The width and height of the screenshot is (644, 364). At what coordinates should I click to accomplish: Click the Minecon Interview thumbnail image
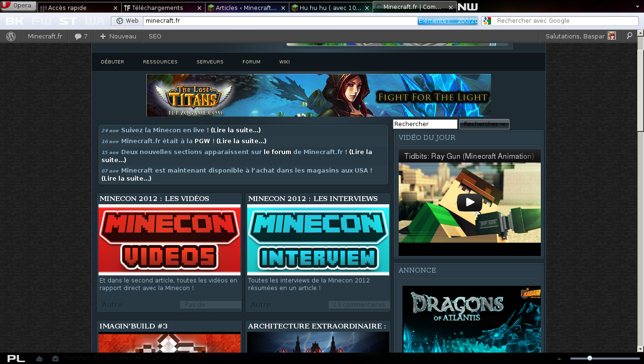pos(318,240)
